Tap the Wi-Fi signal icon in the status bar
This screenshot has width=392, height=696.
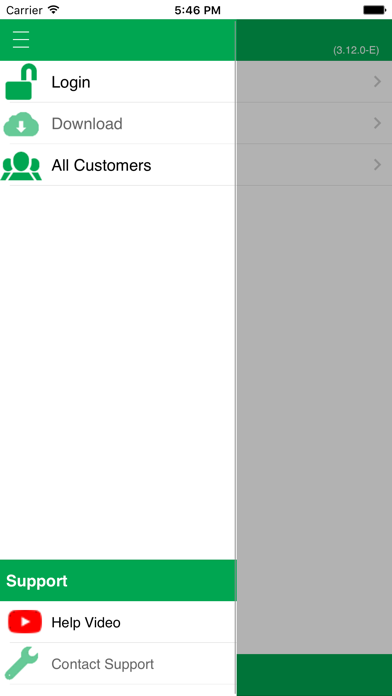click(53, 10)
